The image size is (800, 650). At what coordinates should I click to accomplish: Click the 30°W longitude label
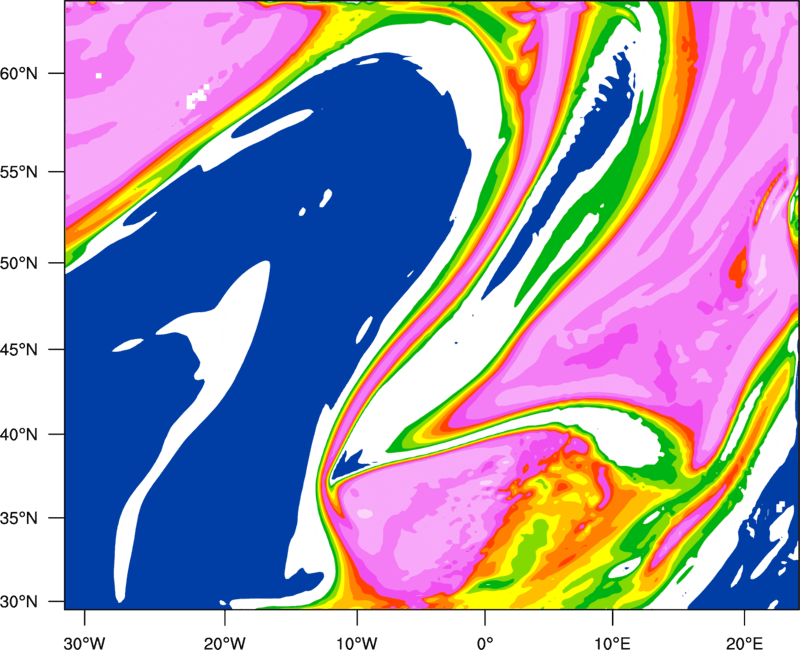click(x=85, y=643)
